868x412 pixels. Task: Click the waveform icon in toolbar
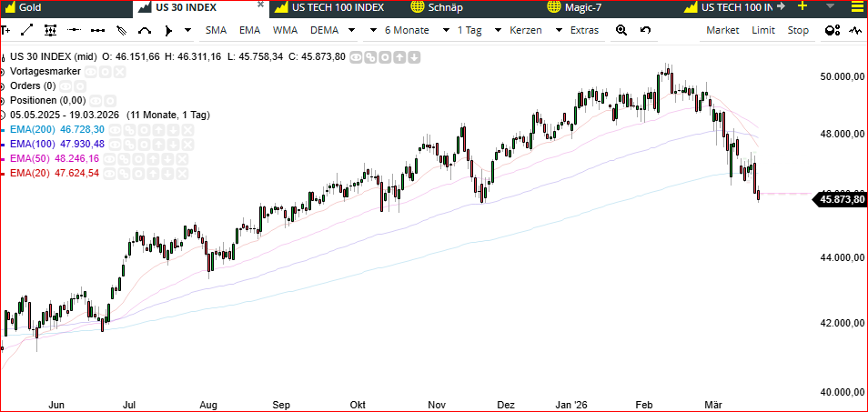coord(855,30)
